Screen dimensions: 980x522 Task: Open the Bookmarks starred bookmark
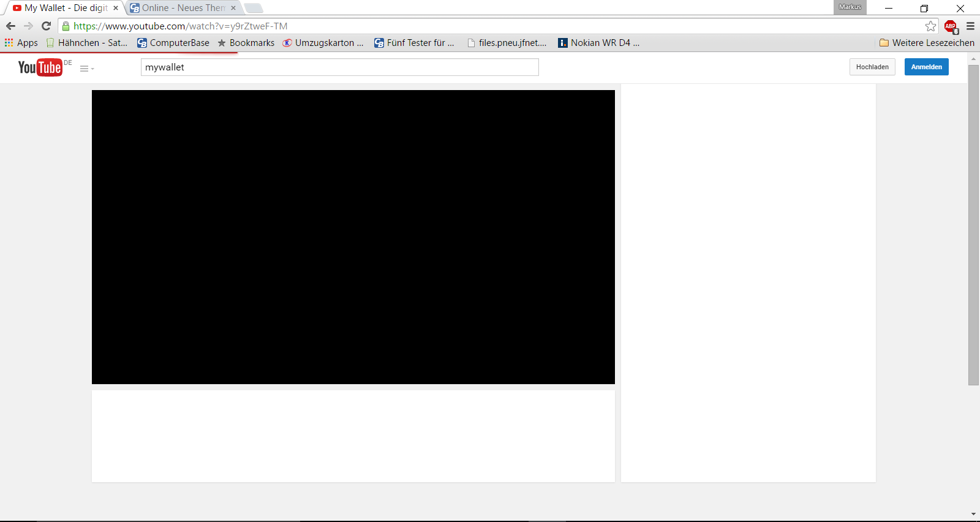[x=246, y=43]
